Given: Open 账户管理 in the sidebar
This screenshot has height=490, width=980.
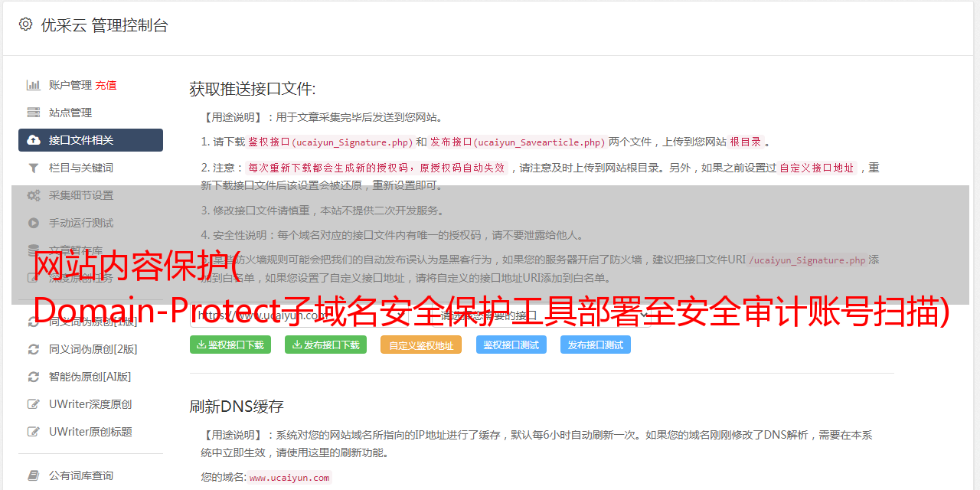Looking at the screenshot, I should click(70, 85).
